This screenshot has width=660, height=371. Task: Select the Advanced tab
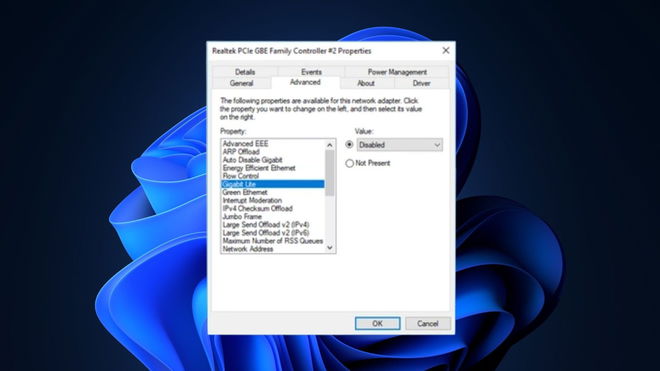(305, 83)
